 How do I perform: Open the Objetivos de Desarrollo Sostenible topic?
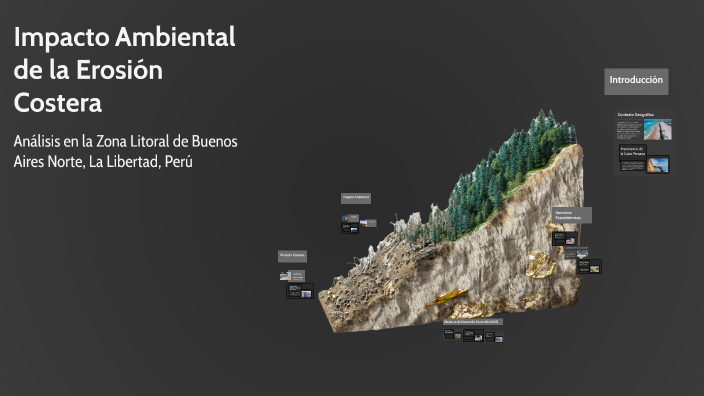[473, 322]
